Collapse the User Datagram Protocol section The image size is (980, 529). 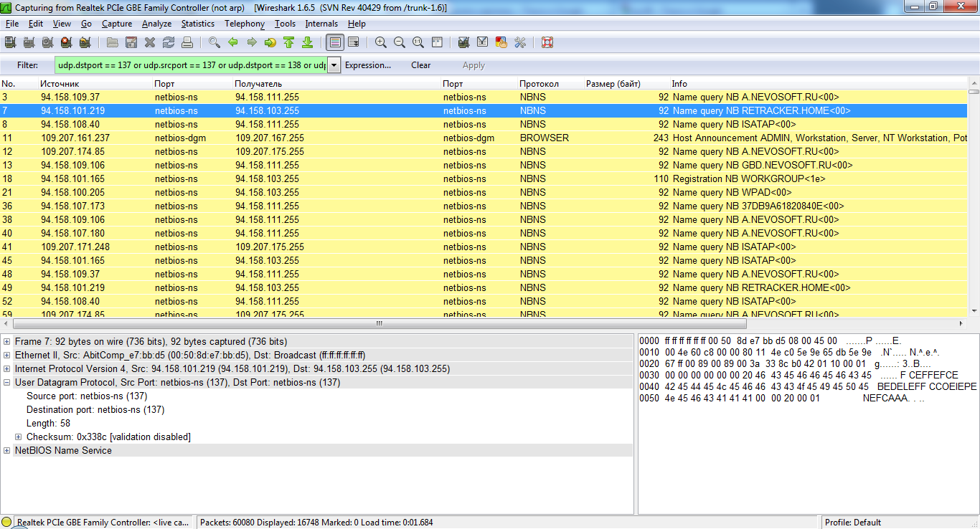(x=7, y=383)
